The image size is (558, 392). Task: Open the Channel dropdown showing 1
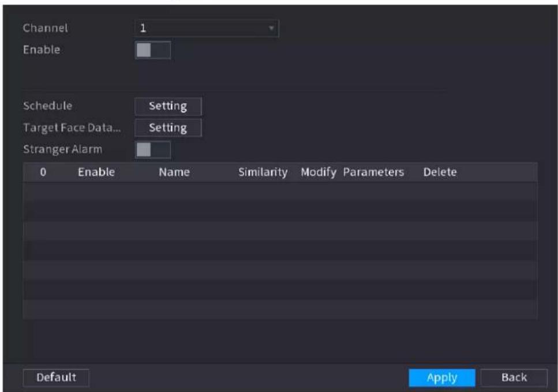[207, 28]
